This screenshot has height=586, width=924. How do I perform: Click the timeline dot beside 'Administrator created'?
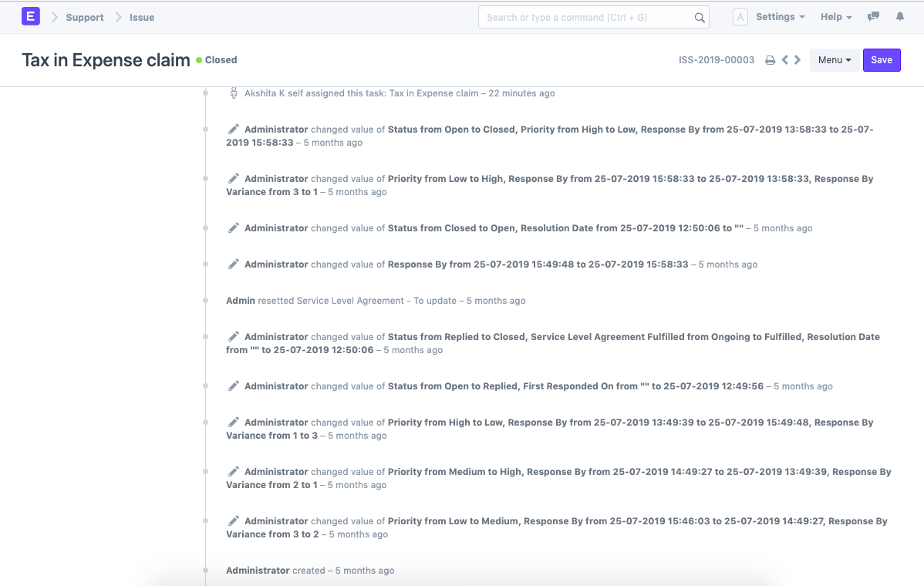pyautogui.click(x=204, y=570)
